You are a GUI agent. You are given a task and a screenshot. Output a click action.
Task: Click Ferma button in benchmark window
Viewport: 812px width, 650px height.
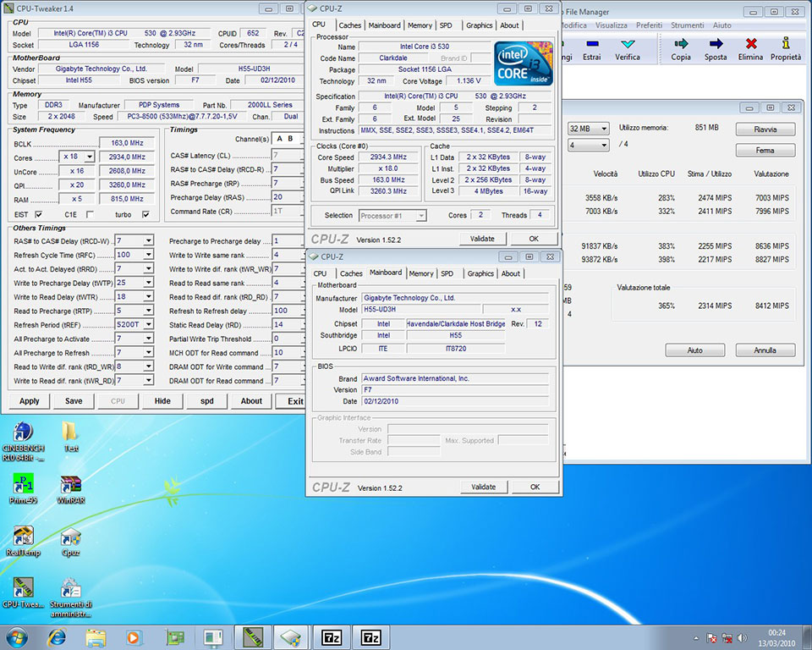pos(765,151)
